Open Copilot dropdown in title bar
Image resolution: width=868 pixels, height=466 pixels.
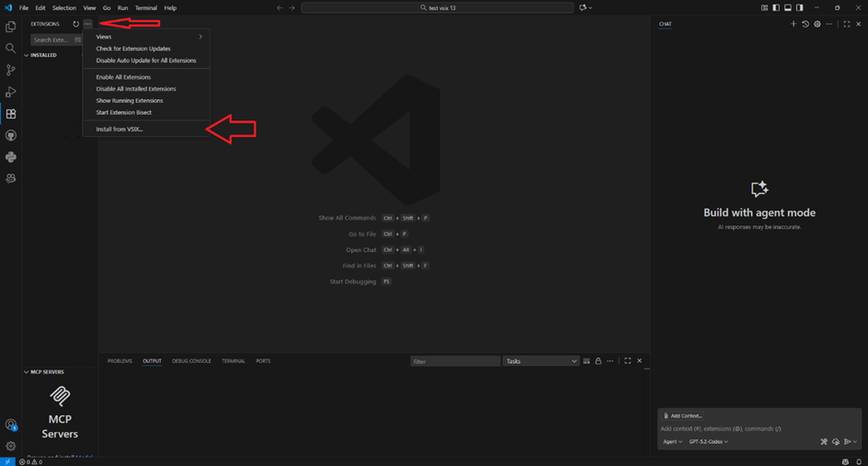pos(586,7)
